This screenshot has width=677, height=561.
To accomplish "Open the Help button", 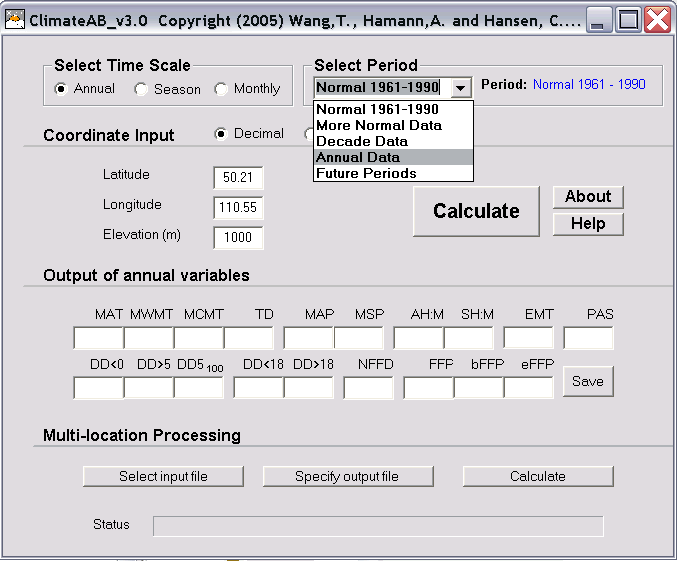I will [x=588, y=224].
